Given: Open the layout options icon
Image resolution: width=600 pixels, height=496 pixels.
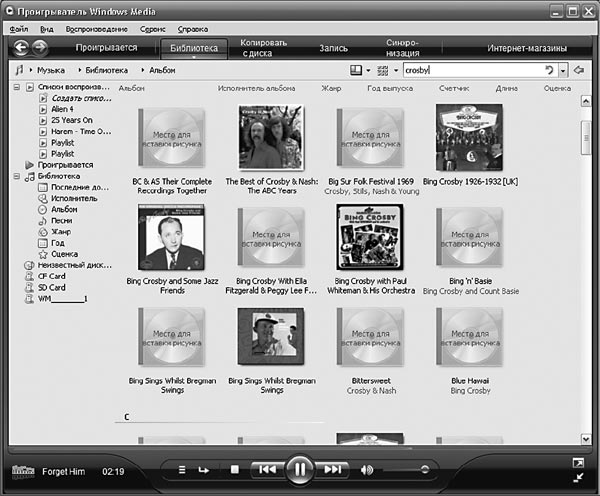Looking at the screenshot, I should [x=356, y=70].
